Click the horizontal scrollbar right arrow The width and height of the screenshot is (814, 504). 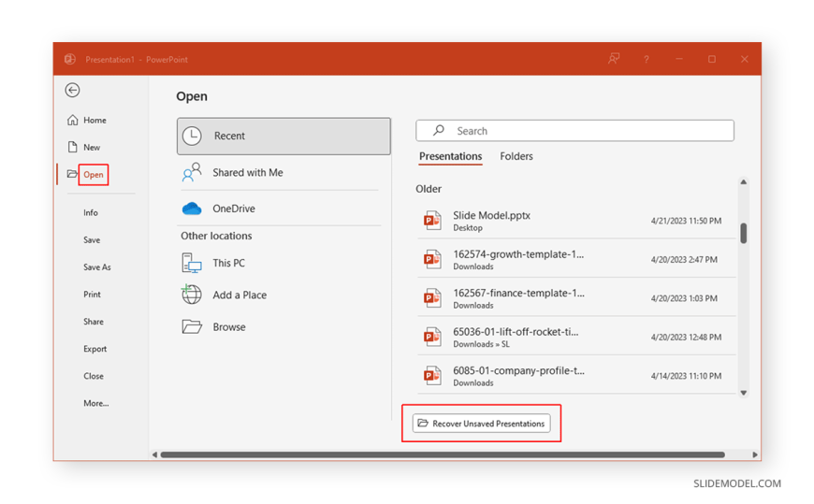pyautogui.click(x=755, y=455)
